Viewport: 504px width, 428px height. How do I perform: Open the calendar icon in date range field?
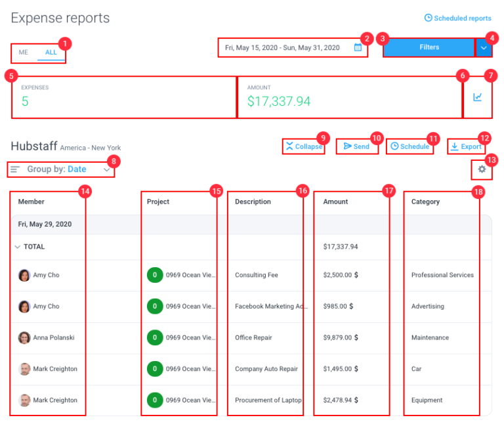(x=358, y=48)
